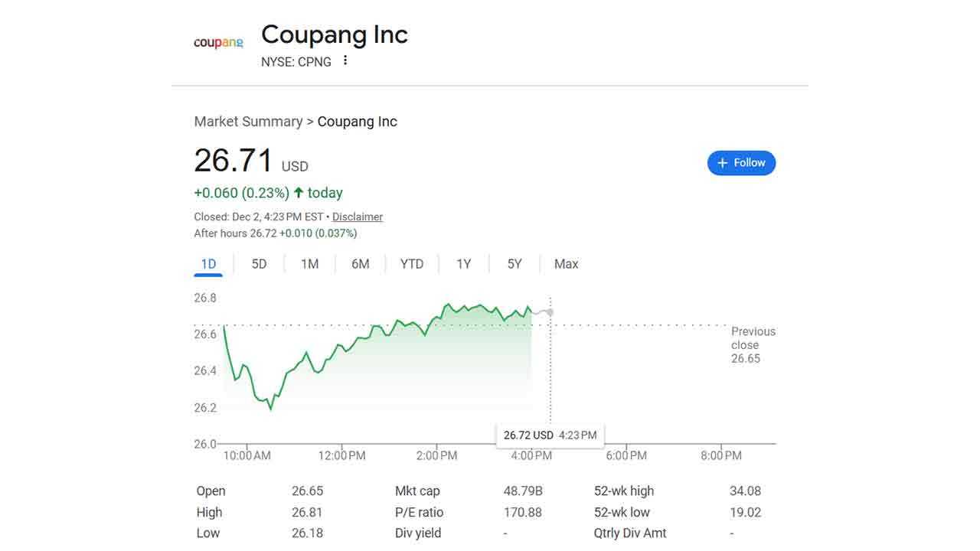This screenshot has height=551, width=980.
Task: Click the after-hours chart marker dot
Action: (550, 312)
